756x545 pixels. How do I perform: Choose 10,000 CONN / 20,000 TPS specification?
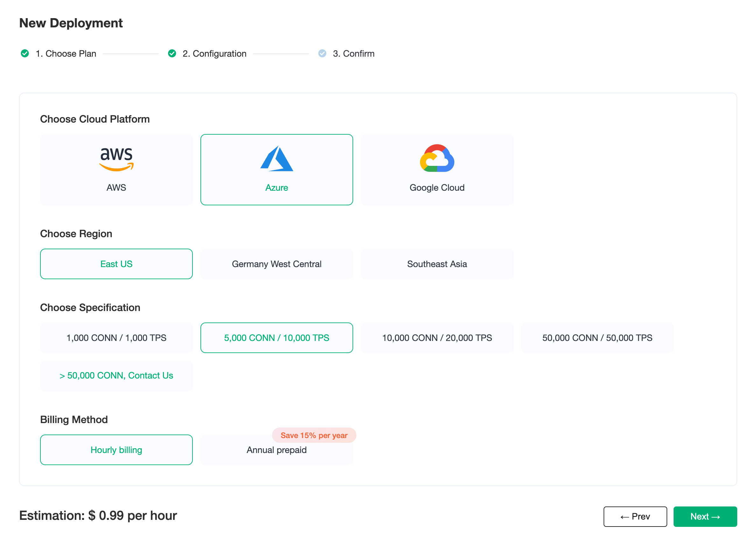(x=437, y=337)
